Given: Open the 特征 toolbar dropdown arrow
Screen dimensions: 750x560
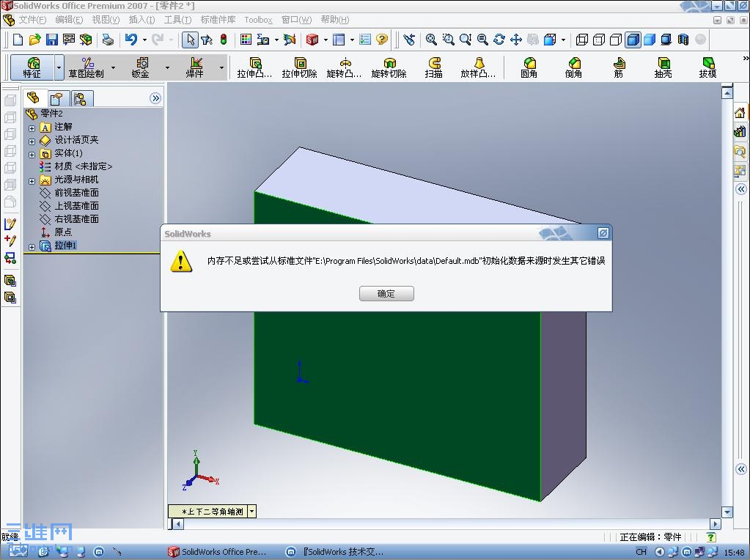Looking at the screenshot, I should coord(59,68).
